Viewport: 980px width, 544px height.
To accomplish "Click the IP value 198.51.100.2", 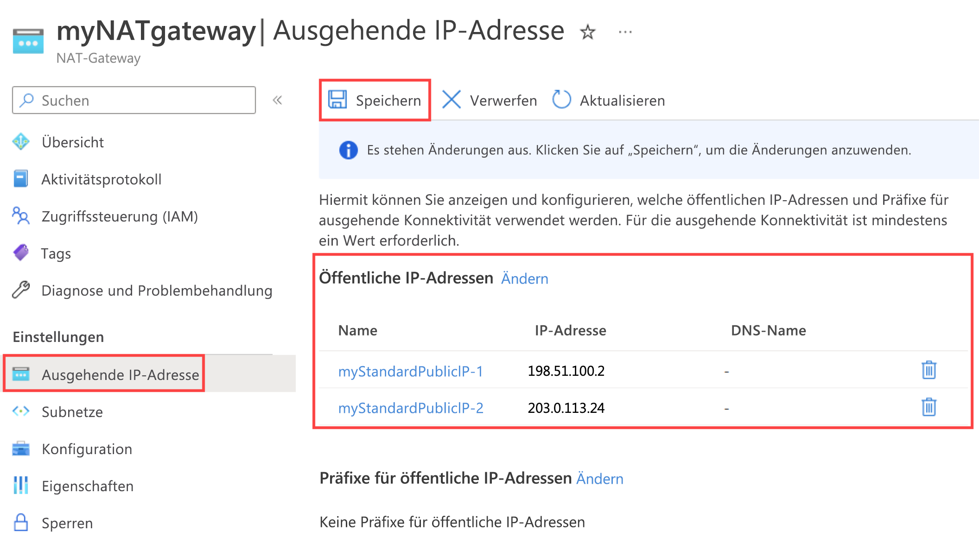I will click(566, 371).
